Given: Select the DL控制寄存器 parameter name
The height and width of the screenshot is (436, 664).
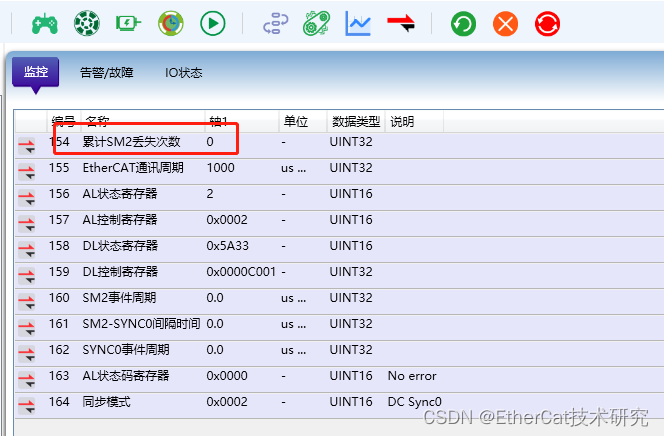Looking at the screenshot, I should (x=120, y=272).
